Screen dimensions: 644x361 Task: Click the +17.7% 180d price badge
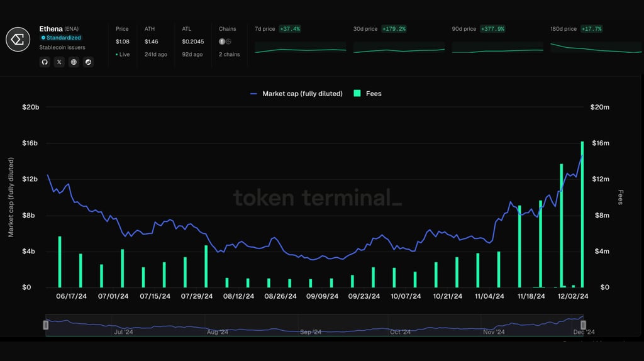(x=591, y=29)
